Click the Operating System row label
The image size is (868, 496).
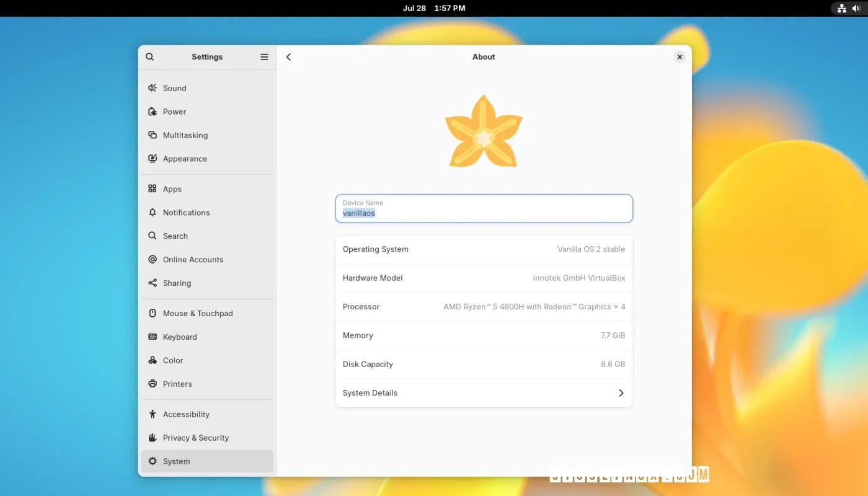pyautogui.click(x=375, y=249)
